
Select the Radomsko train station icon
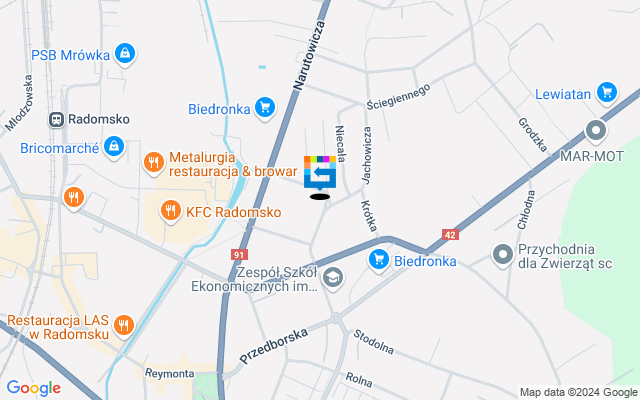(x=56, y=120)
